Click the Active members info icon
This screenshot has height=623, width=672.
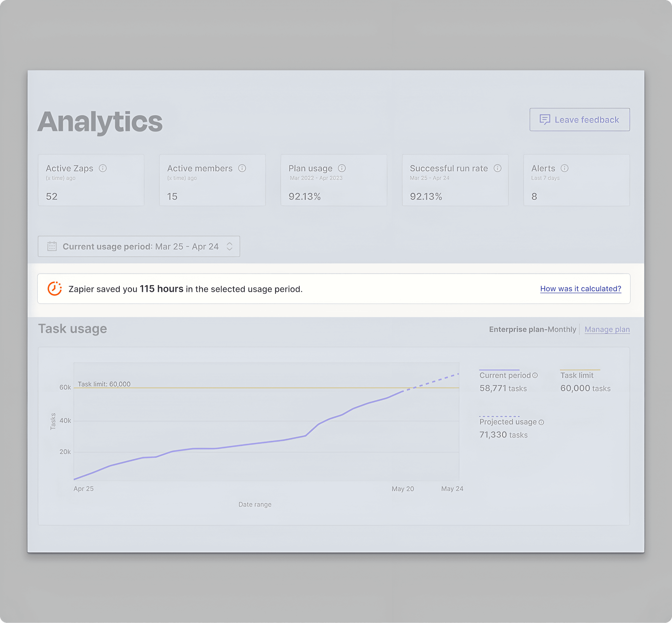point(242,168)
